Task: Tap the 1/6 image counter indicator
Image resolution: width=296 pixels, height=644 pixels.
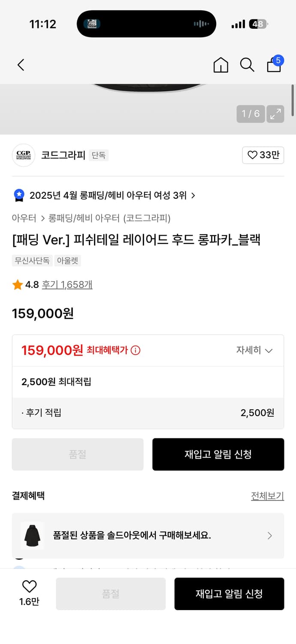Action: [251, 114]
